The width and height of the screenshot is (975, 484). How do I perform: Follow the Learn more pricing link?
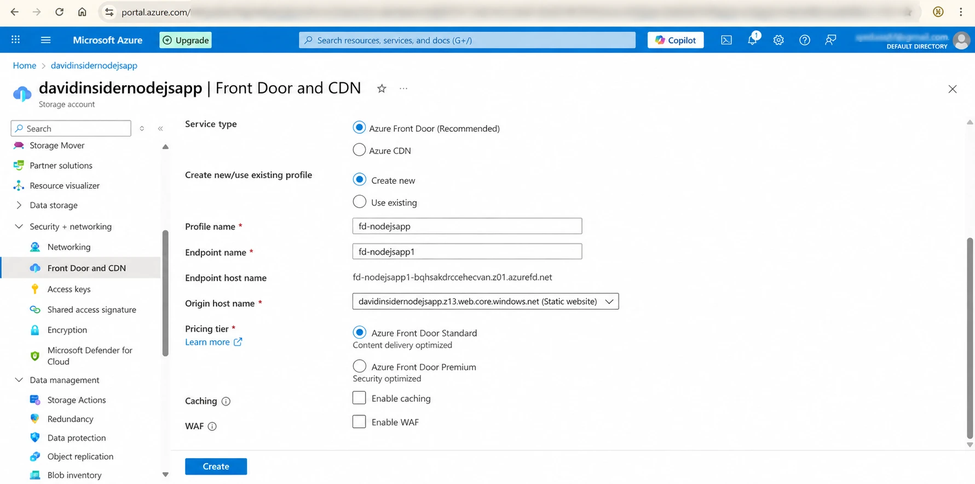click(x=213, y=342)
